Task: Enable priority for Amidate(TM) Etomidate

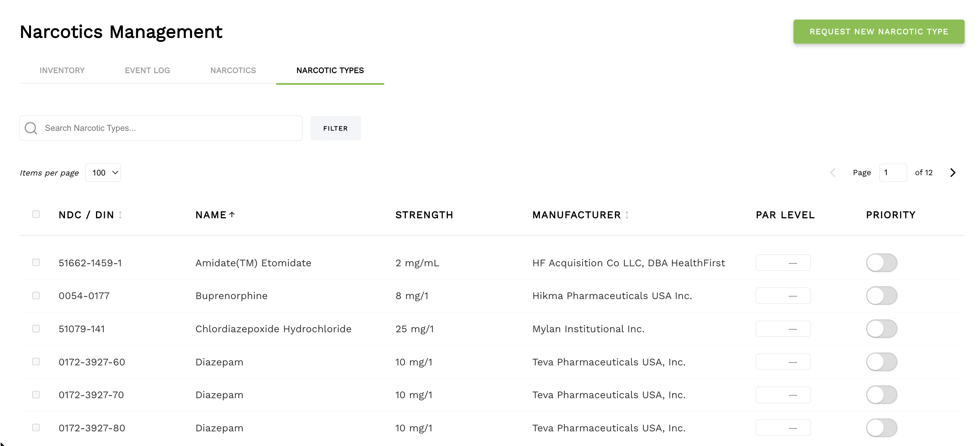Action: pos(882,263)
